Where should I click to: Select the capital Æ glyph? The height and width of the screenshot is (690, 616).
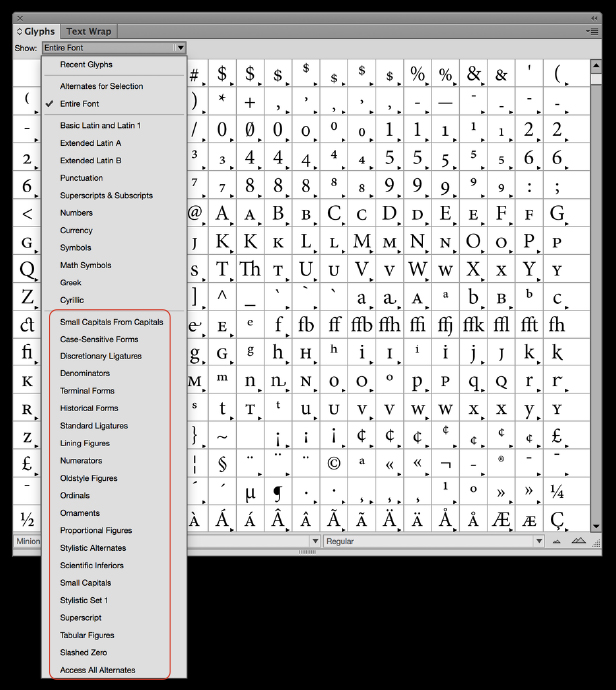pyautogui.click(x=501, y=519)
